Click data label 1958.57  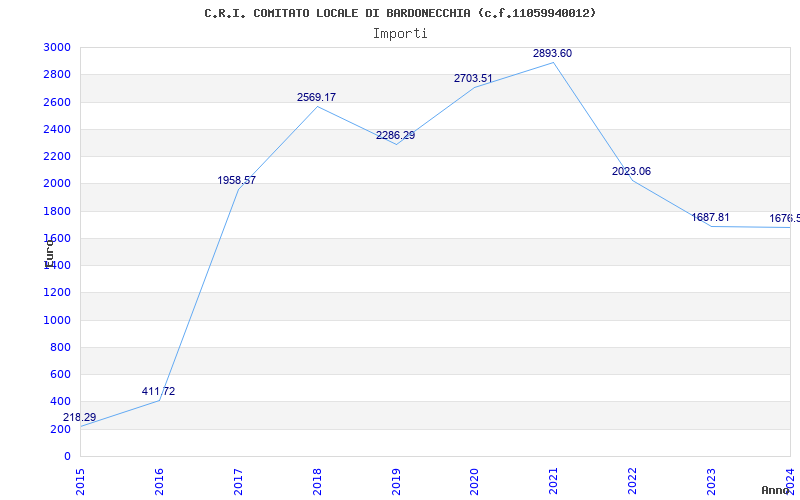(237, 180)
